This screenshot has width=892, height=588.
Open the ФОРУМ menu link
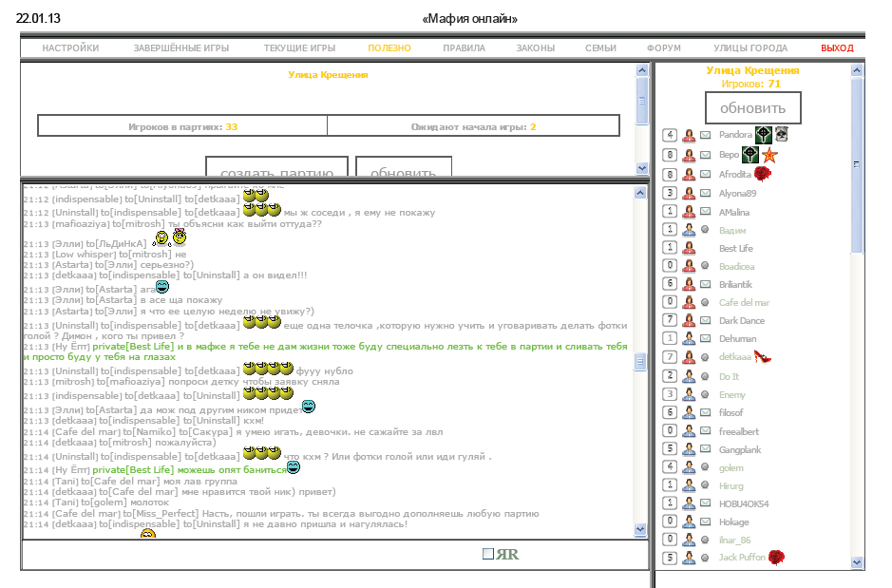[663, 48]
